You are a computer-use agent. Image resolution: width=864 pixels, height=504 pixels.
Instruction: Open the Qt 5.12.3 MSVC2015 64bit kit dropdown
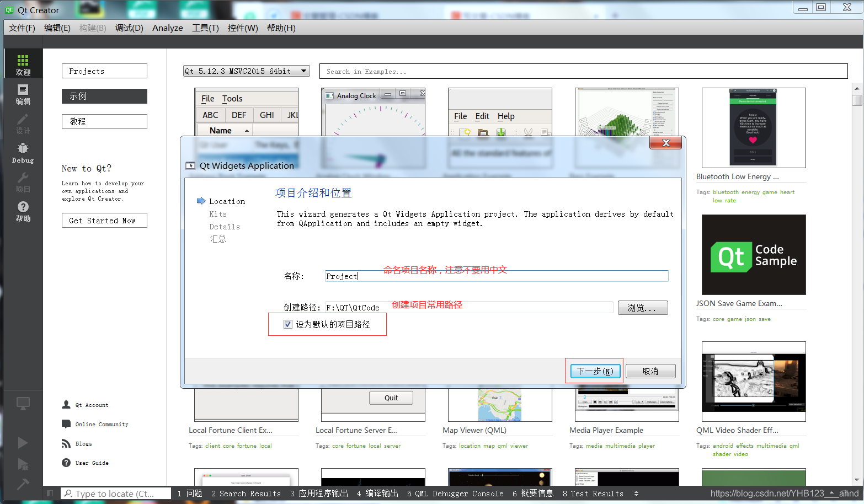click(246, 71)
